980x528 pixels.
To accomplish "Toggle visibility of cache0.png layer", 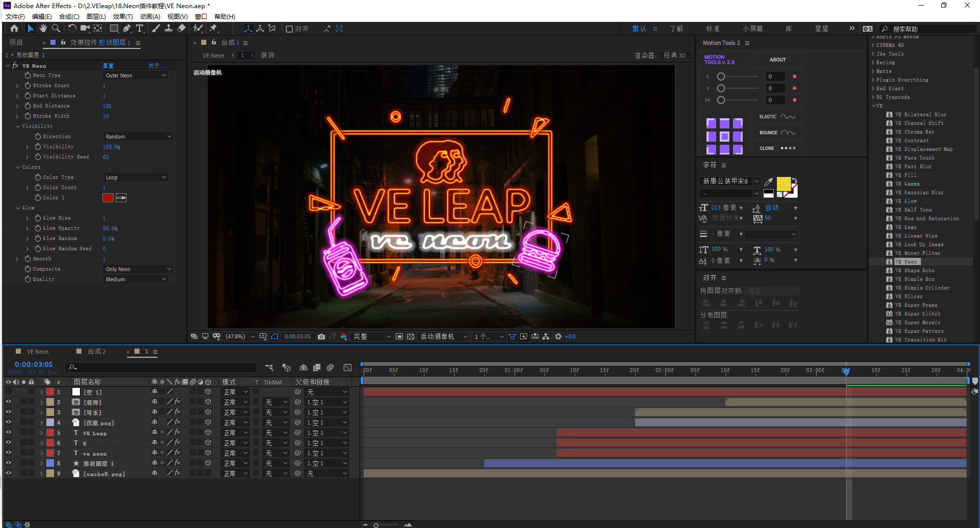I will (8, 473).
